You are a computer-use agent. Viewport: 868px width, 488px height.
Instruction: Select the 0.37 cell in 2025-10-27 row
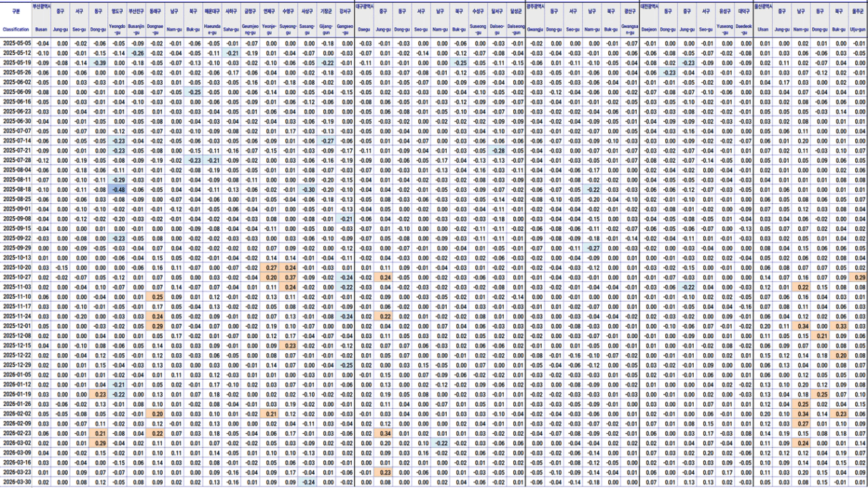[288, 277]
